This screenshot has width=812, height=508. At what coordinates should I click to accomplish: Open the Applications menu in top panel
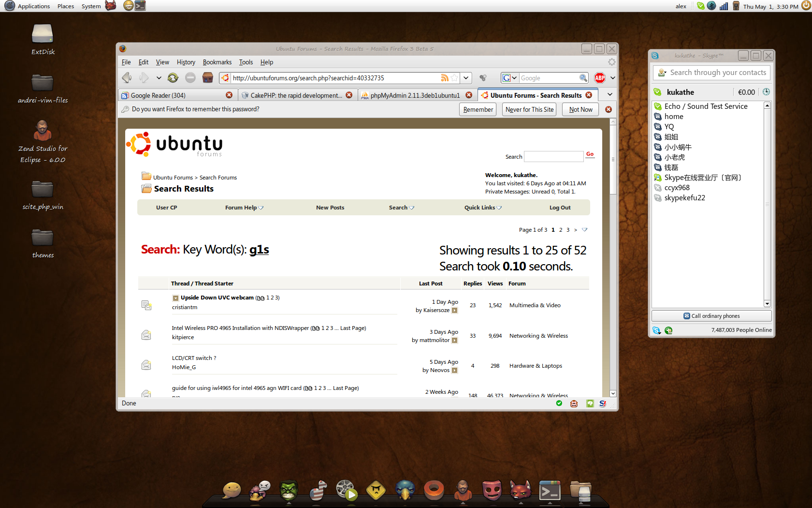[x=33, y=6]
